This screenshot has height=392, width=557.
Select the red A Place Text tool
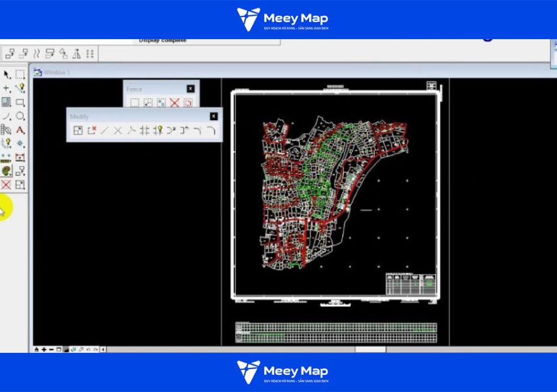20,130
